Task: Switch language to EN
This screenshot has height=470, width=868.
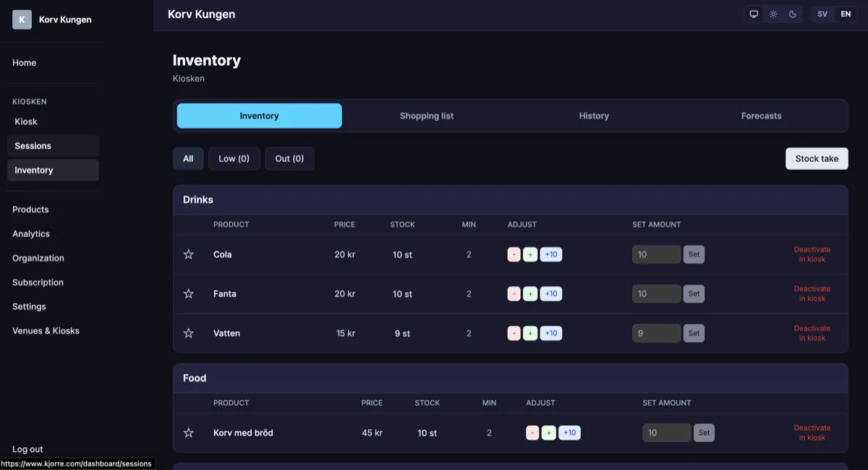Action: [x=846, y=14]
